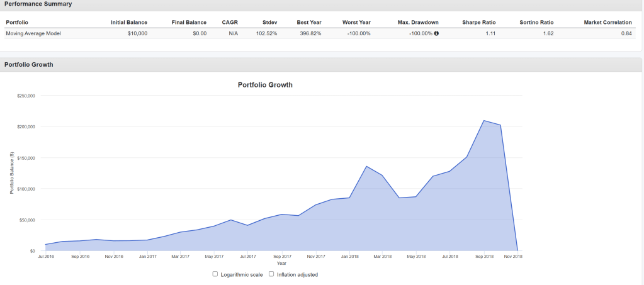Select the Moving Average Model row name
This screenshot has height=285, width=644.
coord(33,33)
